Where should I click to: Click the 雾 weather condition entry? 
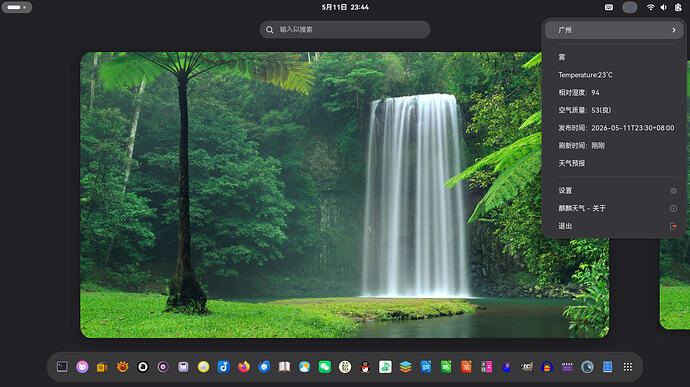coord(614,57)
